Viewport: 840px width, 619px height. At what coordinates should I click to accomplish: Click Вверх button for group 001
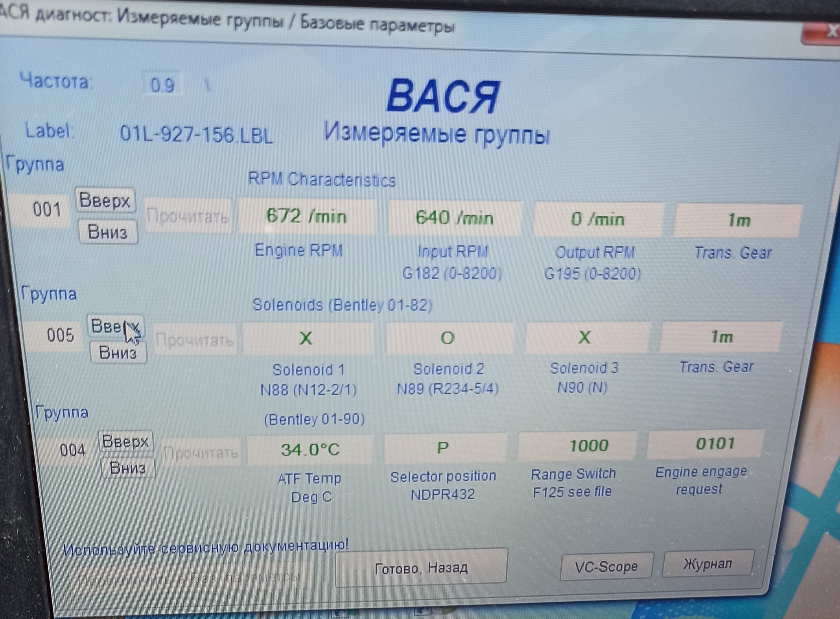(105, 201)
